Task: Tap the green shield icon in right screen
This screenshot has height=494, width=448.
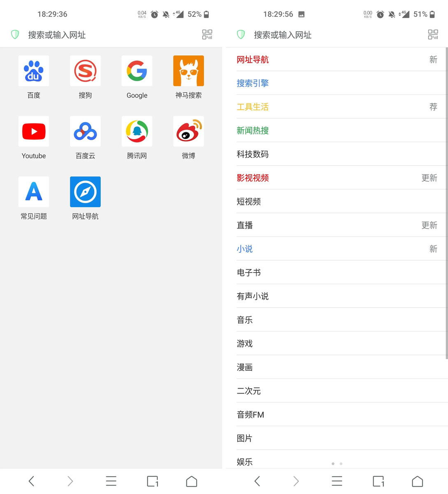Action: point(241,35)
